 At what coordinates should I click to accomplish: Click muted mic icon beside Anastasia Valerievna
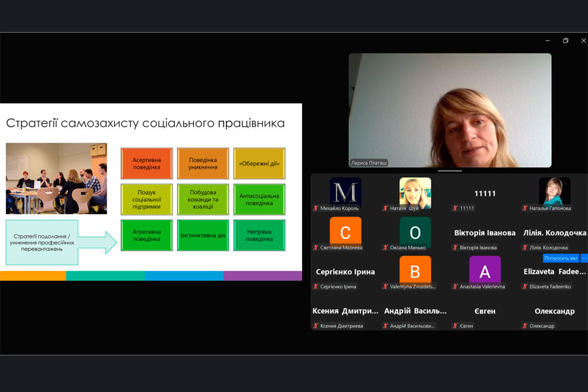click(455, 287)
